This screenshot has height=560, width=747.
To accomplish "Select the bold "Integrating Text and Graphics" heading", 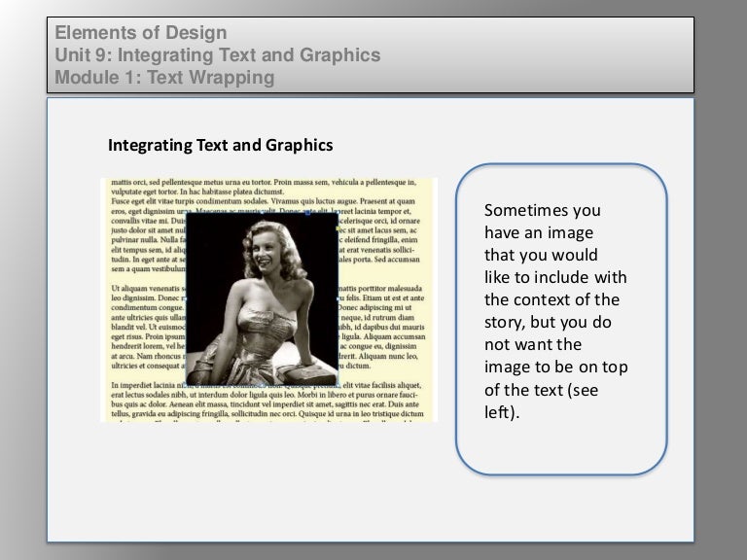I will [221, 146].
